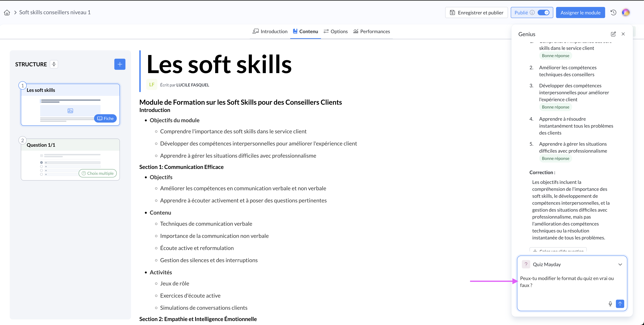Click the colorful Genius avatar icon

pyautogui.click(x=625, y=12)
